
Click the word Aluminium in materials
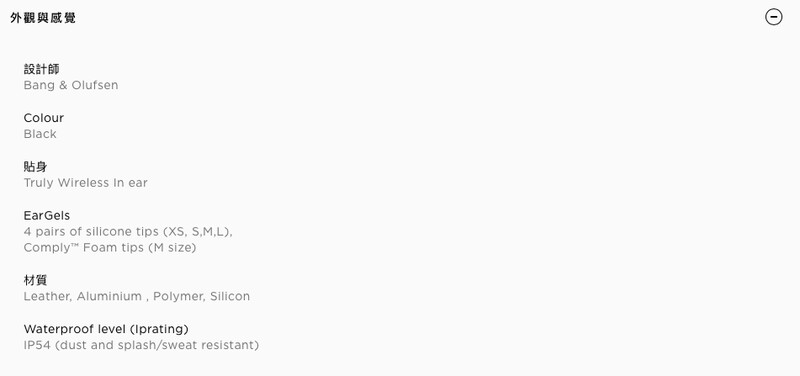pos(110,296)
